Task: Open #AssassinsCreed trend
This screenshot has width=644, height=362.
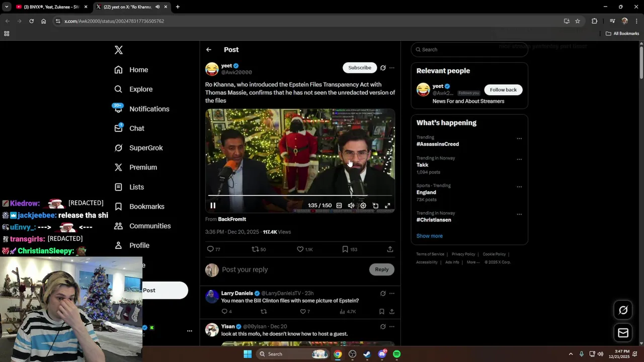Action: tap(438, 144)
